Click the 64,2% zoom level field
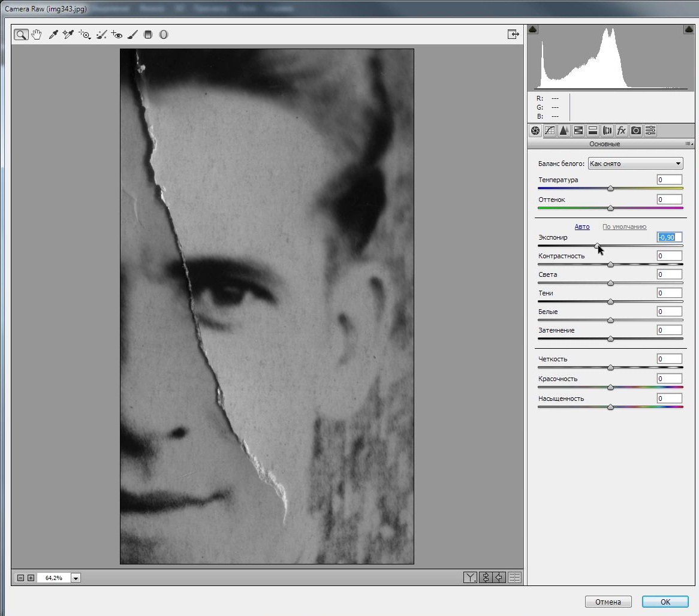The image size is (699, 616). pos(53,578)
